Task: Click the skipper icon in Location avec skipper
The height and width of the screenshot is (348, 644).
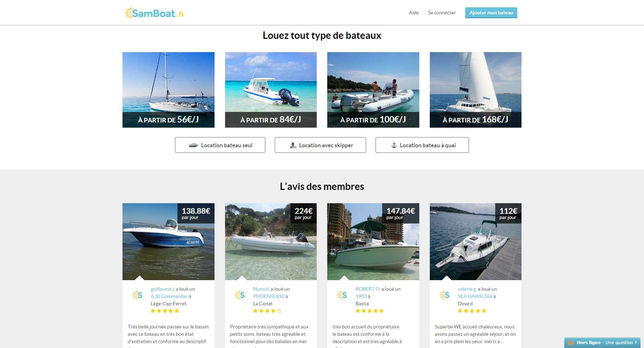Action: point(293,145)
